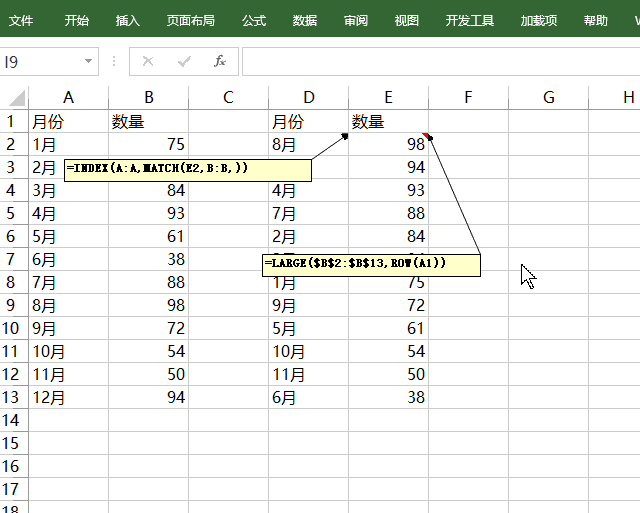Open the 公式 tab
640x513 pixels.
coord(254,20)
